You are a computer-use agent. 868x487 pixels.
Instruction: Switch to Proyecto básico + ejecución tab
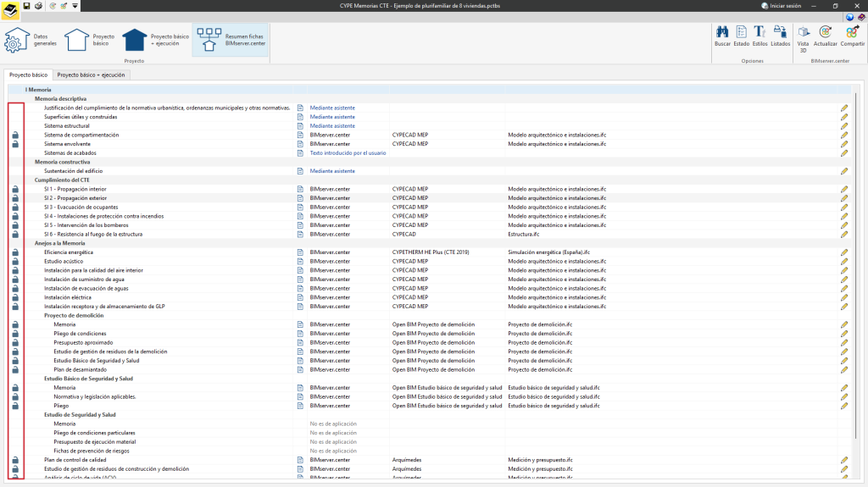point(91,75)
